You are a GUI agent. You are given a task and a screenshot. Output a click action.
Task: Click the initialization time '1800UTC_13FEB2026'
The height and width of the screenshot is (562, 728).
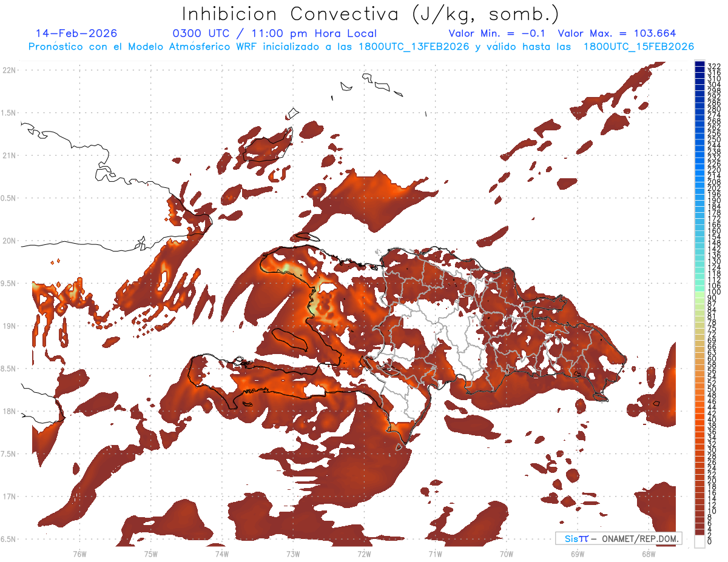[x=414, y=47]
